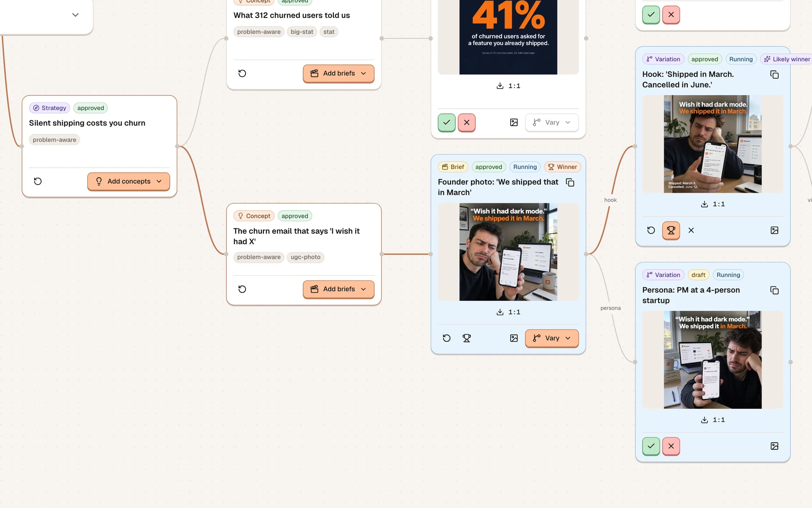Viewport: 812px width, 508px height.
Task: Click the trophy button on the Hook variation
Action: 671,230
